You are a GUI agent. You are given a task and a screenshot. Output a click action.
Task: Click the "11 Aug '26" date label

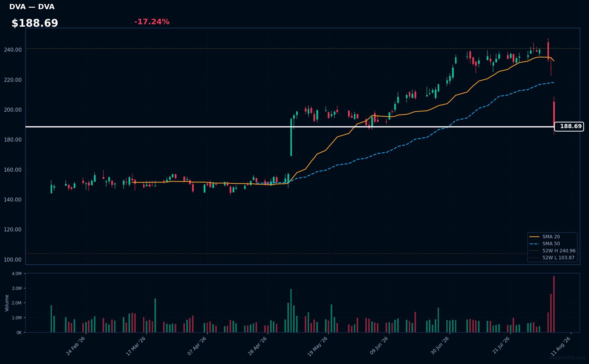tap(561, 346)
